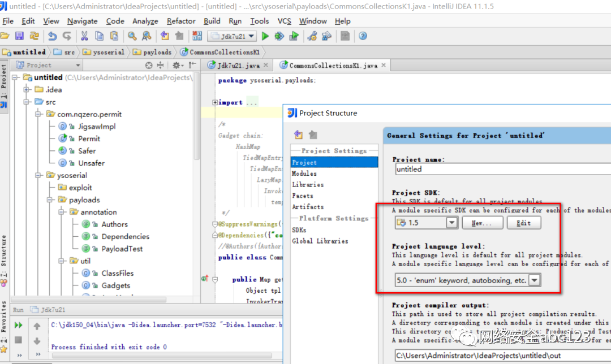Click the down arrow in Run panel
The height and width of the screenshot is (364, 611).
(x=37, y=341)
